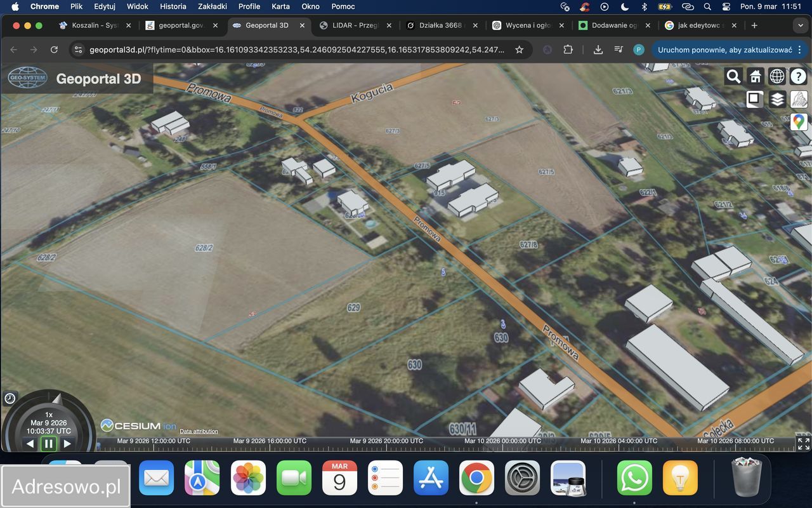
Task: Open the Zakładki menu in the menu bar
Action: [211, 6]
